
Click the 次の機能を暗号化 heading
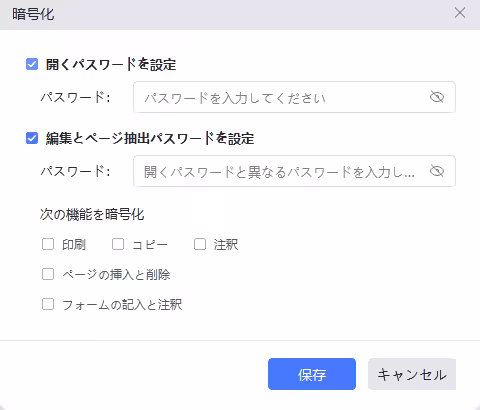coord(92,214)
